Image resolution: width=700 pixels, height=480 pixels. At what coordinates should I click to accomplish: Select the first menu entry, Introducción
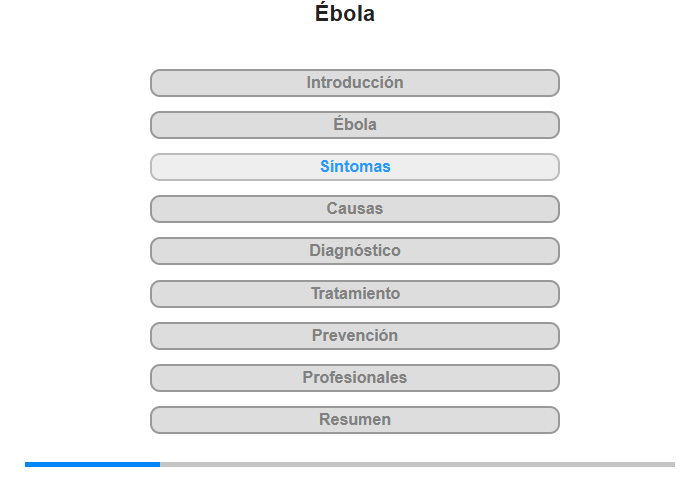click(x=354, y=83)
